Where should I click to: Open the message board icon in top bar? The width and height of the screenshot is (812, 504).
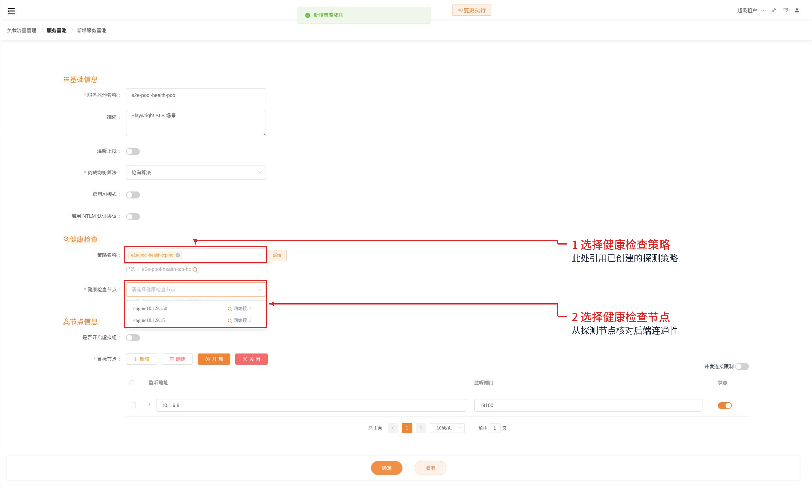(x=786, y=10)
